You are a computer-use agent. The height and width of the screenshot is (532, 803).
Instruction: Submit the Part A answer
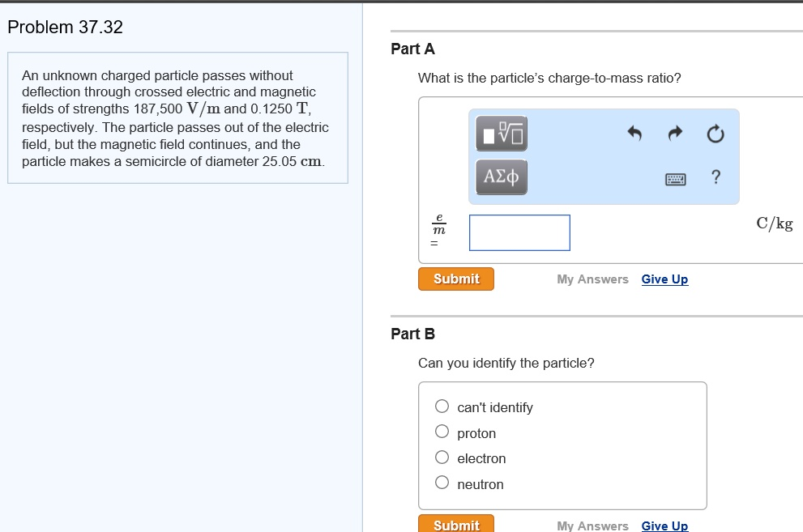455,279
